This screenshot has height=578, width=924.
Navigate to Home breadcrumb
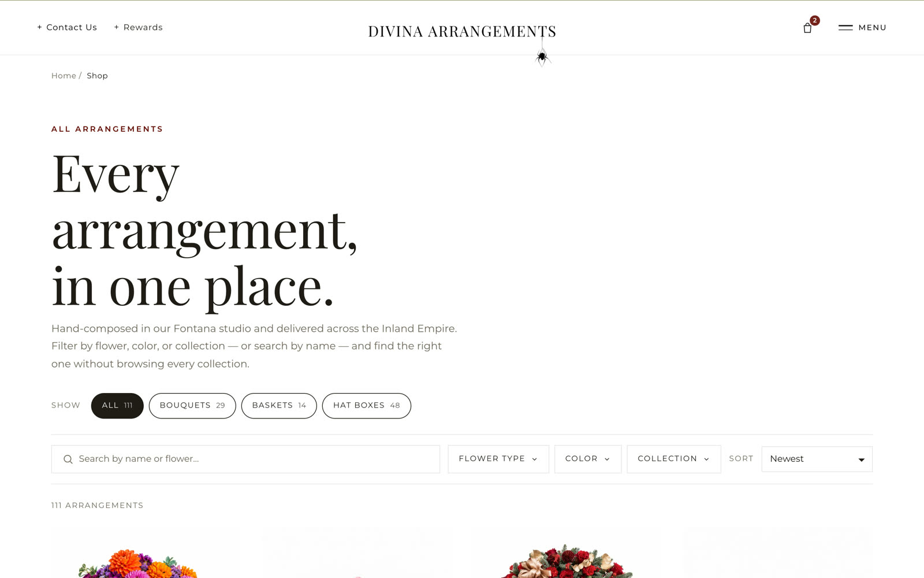(64, 76)
